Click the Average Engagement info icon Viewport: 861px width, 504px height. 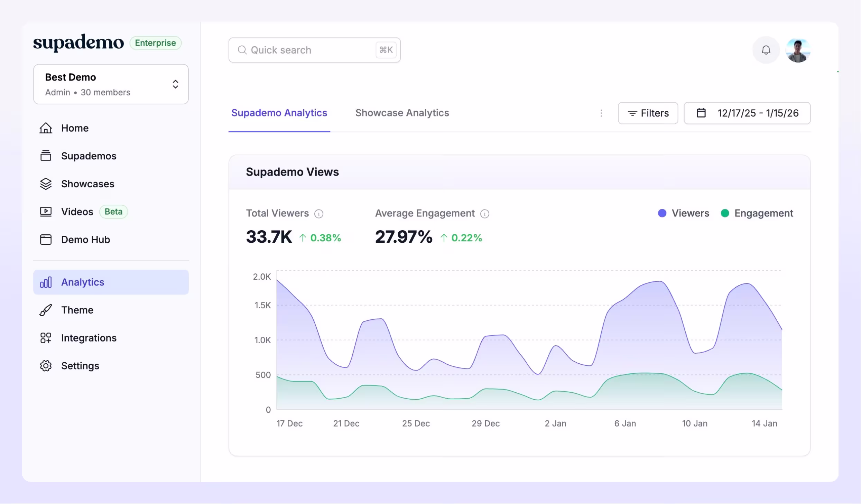click(x=485, y=214)
